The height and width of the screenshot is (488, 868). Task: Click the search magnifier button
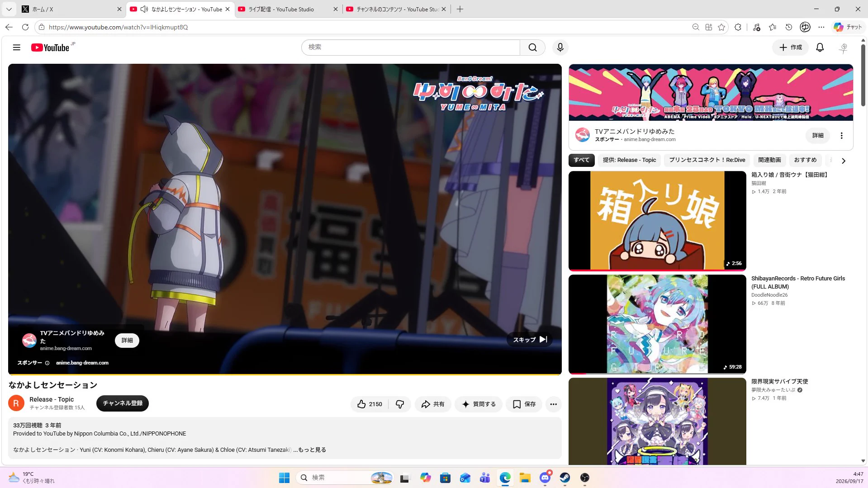point(532,47)
